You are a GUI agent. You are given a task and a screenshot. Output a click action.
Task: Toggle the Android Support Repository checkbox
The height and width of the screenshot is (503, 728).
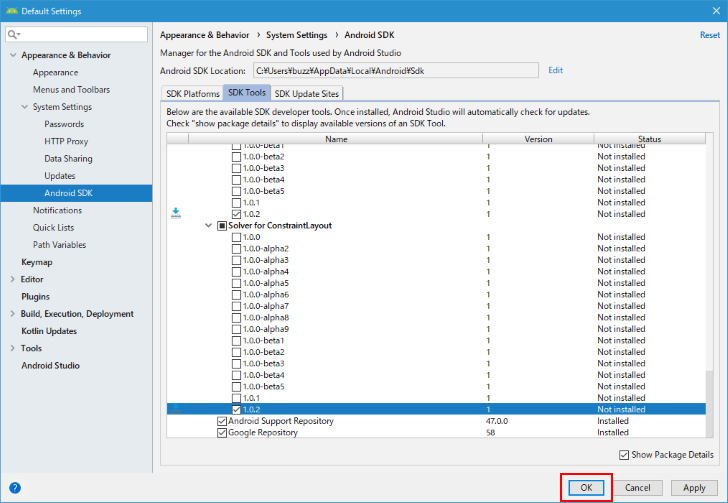[x=222, y=421]
